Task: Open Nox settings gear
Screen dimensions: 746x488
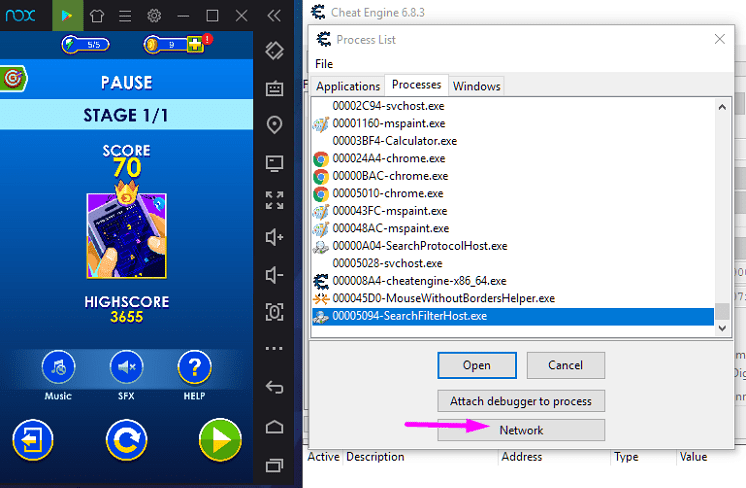Action: click(x=154, y=16)
